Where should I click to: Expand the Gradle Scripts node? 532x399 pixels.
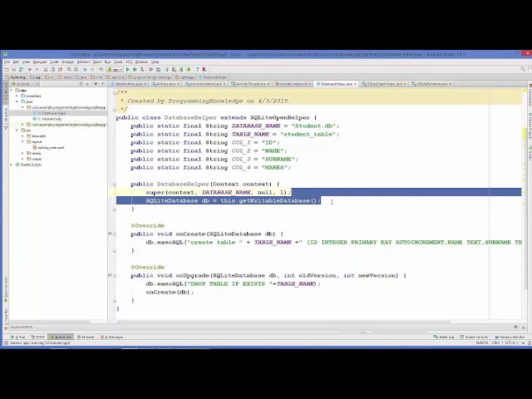(x=12, y=165)
